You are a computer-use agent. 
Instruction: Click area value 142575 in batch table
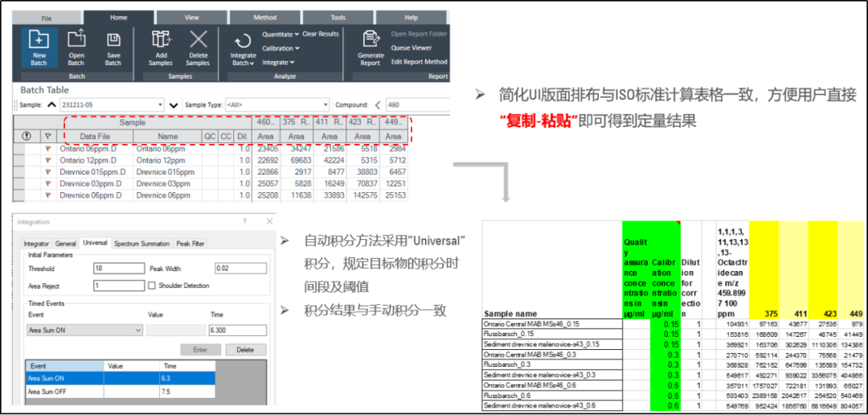tap(362, 195)
